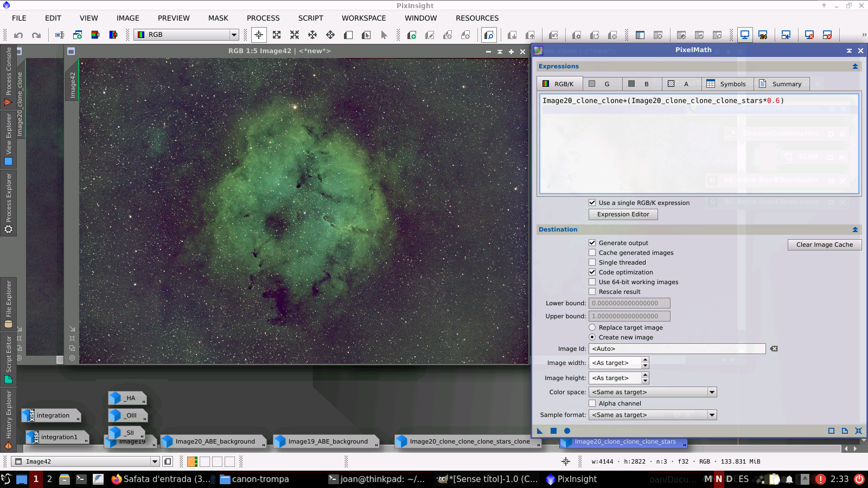Click the Expression Editor button
Image resolution: width=868 pixels, height=488 pixels.
[x=623, y=214]
